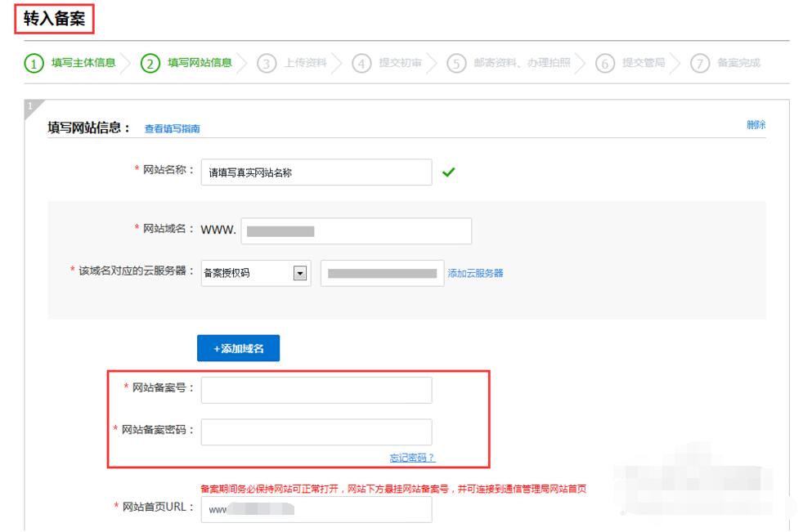Open 查看填写指南 link

tap(172, 129)
